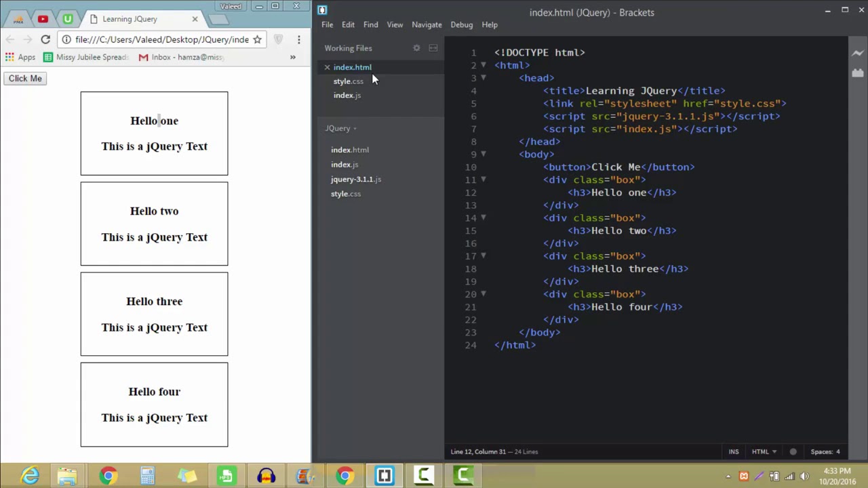Open the Navigate menu in Brackets
This screenshot has width=868, height=488.
pos(427,24)
